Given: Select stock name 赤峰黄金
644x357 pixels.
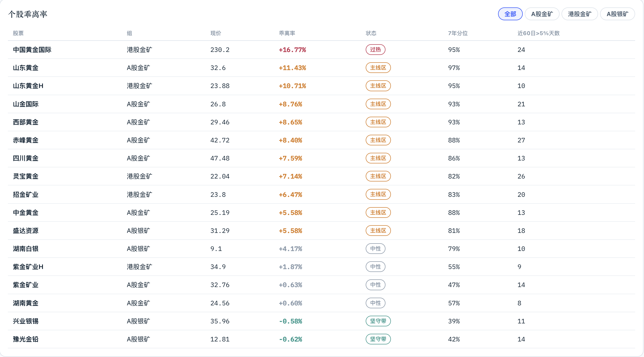Looking at the screenshot, I should click(x=25, y=140).
